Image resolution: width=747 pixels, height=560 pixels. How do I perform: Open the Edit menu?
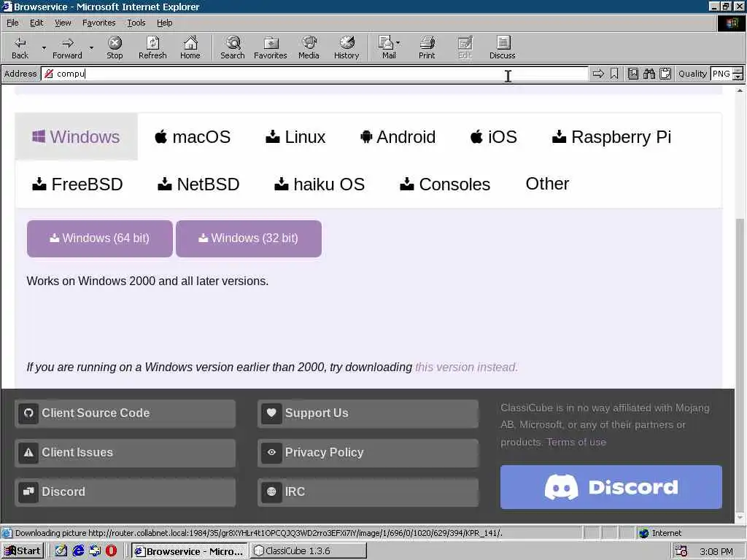click(x=36, y=23)
